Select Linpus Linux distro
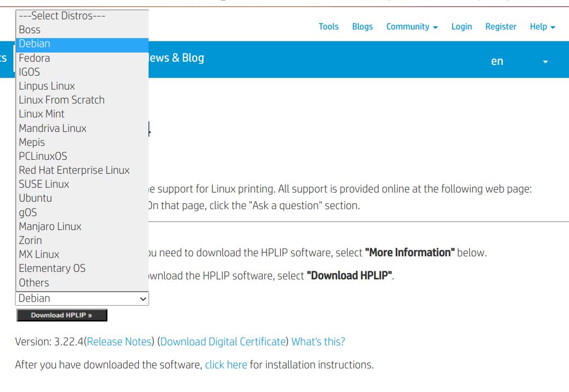The width and height of the screenshot is (569, 392). pos(82,86)
